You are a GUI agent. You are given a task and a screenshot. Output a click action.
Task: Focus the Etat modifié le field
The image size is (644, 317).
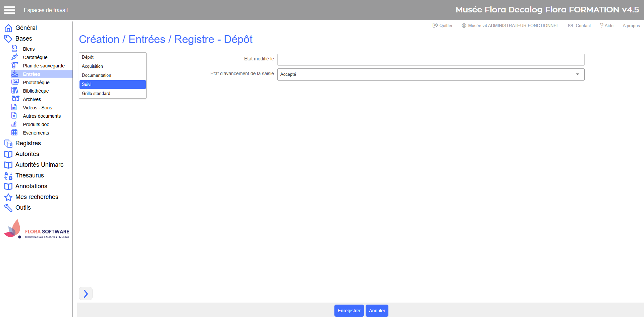(430, 60)
